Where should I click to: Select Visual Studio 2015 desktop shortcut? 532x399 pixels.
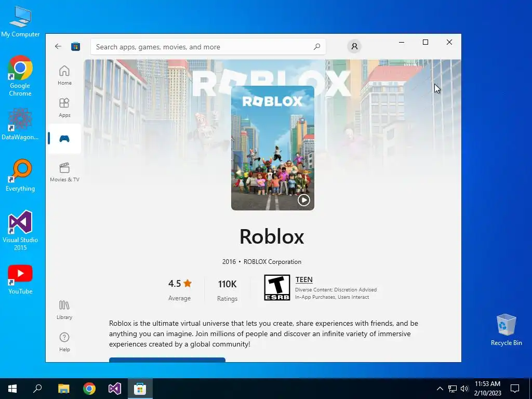pos(20,230)
